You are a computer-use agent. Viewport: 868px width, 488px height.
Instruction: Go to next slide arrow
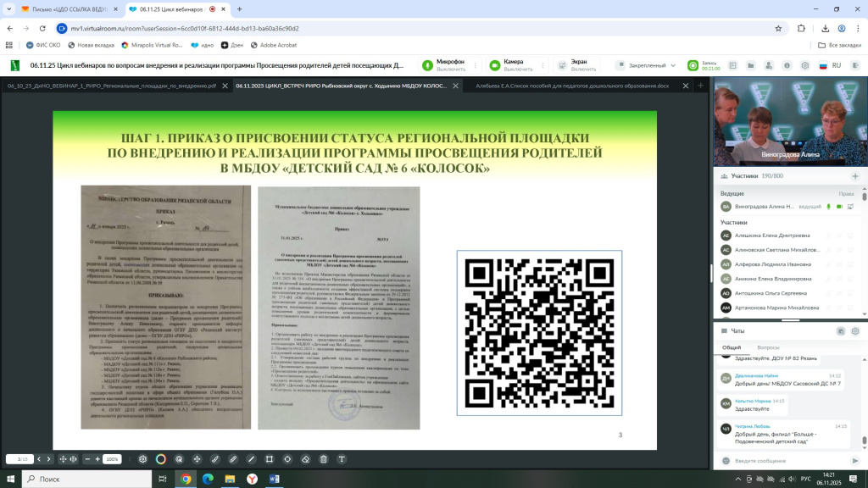[47, 458]
